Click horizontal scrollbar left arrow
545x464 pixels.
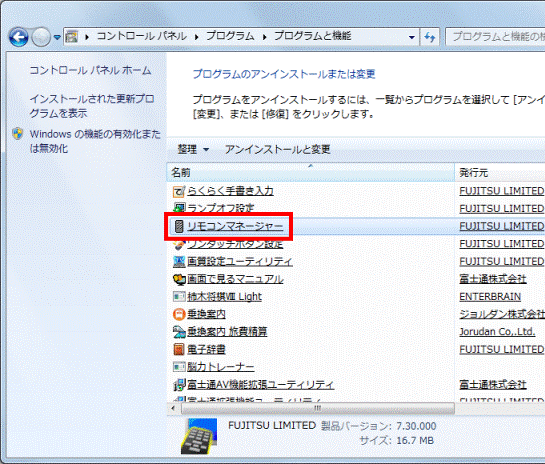[173, 408]
